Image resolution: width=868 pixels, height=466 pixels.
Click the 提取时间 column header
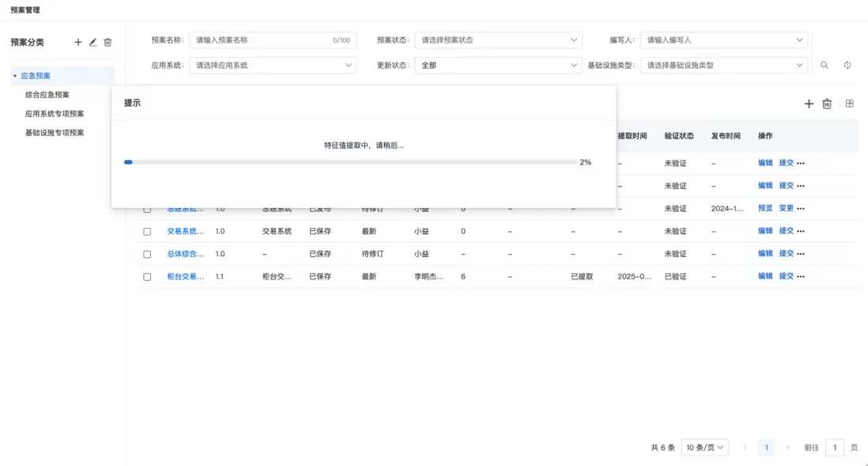click(x=632, y=136)
